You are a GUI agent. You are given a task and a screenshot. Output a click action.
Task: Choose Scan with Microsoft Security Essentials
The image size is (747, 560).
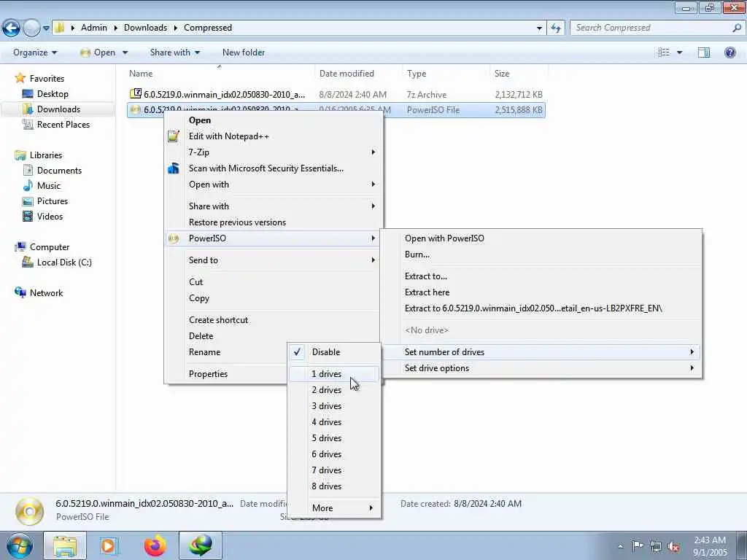[274, 168]
